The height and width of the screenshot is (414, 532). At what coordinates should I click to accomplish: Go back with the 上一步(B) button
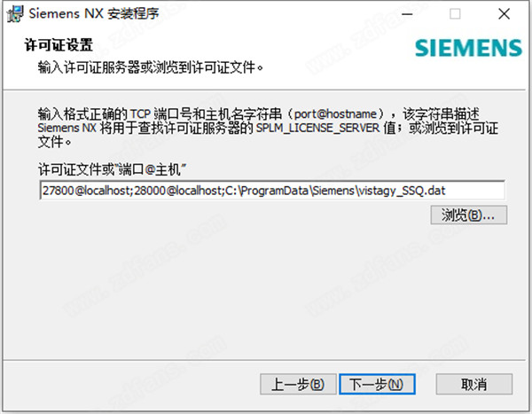point(298,384)
